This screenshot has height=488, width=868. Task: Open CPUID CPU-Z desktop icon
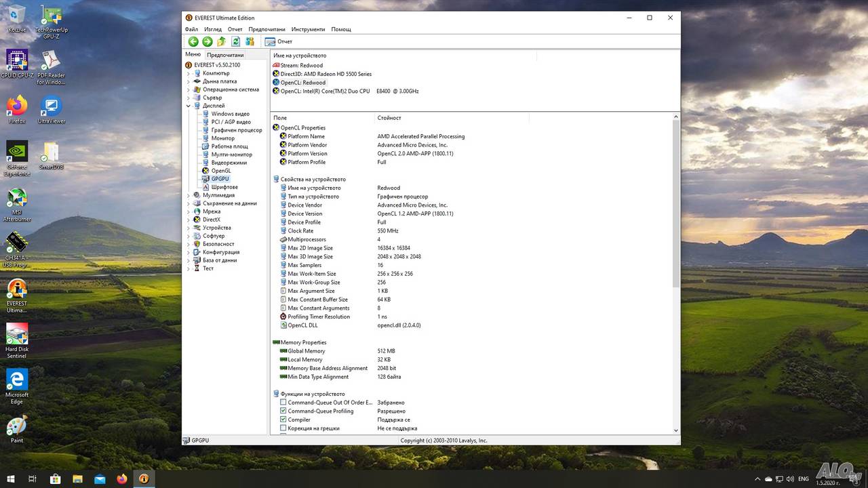point(16,64)
